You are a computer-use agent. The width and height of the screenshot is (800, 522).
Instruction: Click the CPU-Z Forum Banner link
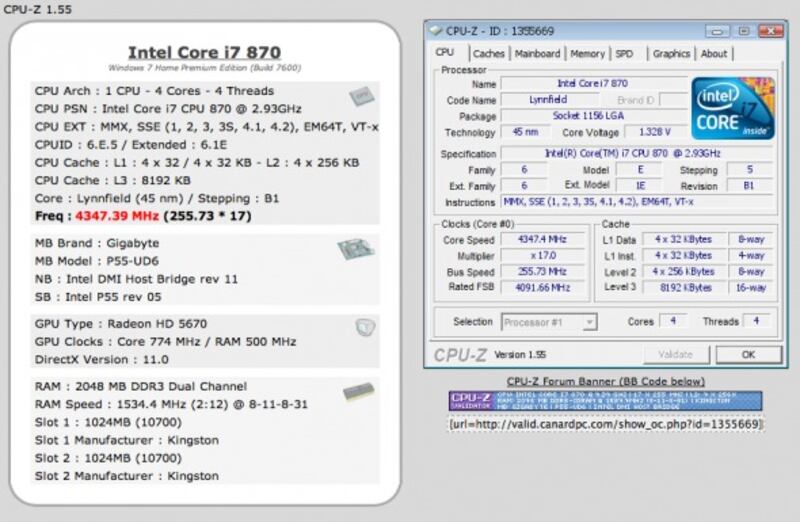[605, 381]
